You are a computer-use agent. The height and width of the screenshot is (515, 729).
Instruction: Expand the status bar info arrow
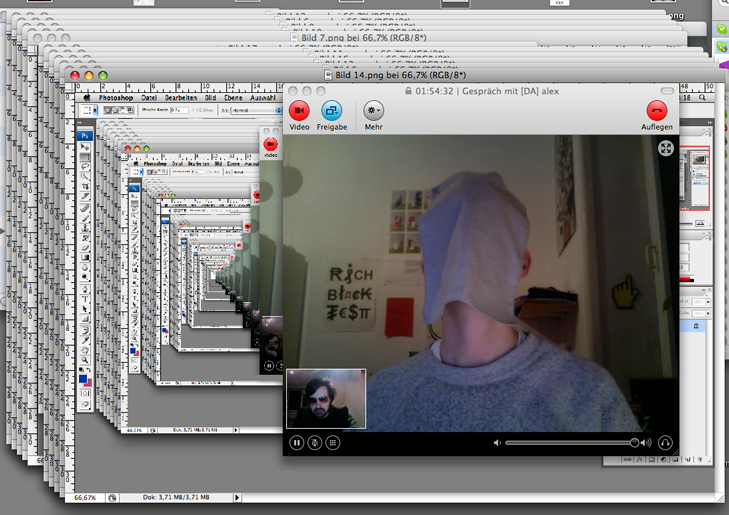click(x=237, y=497)
